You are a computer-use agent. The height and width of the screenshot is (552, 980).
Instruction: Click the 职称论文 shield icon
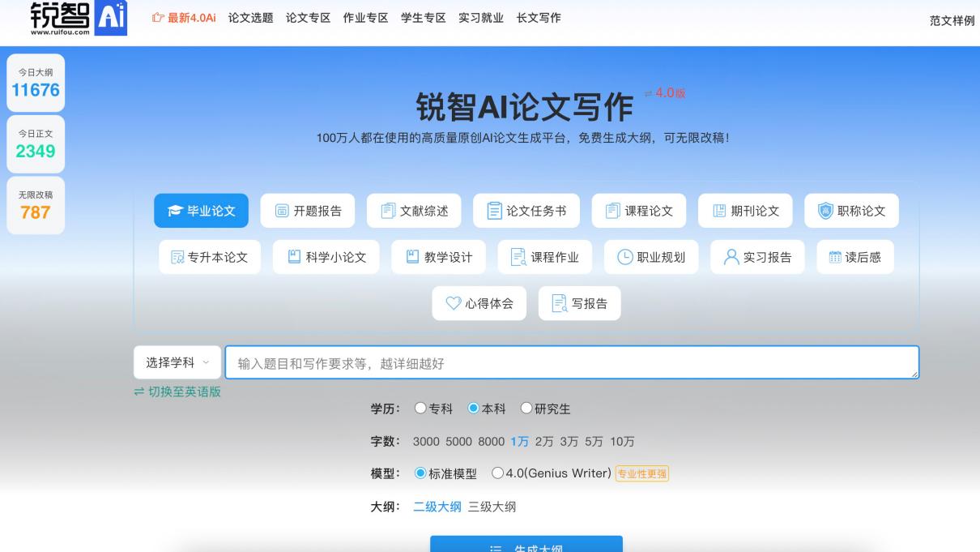click(x=825, y=211)
